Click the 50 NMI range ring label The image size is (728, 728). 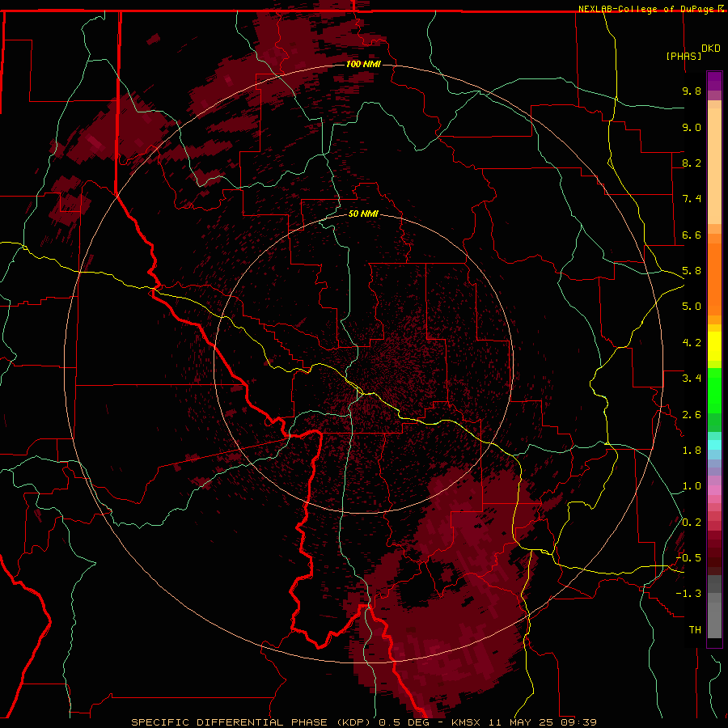(x=363, y=214)
